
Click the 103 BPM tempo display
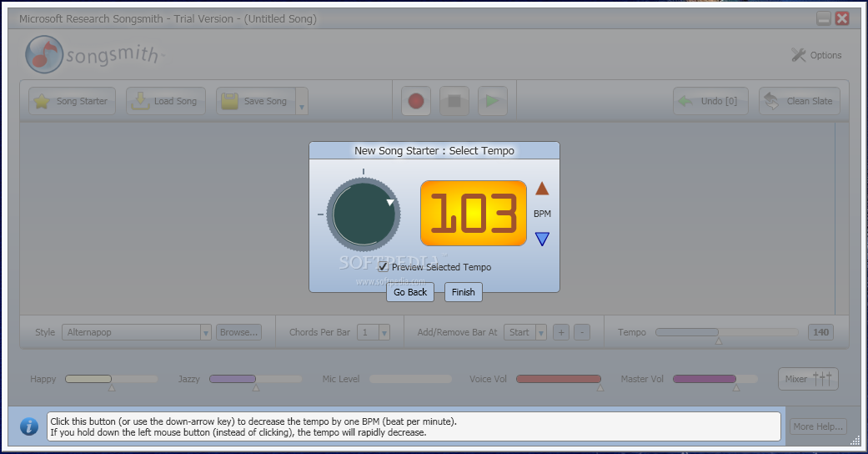point(474,213)
